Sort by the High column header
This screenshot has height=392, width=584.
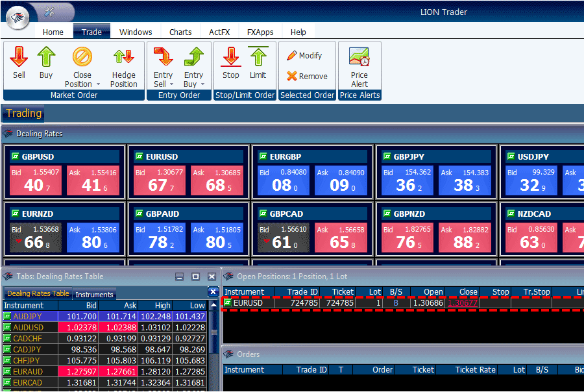[x=155, y=306]
